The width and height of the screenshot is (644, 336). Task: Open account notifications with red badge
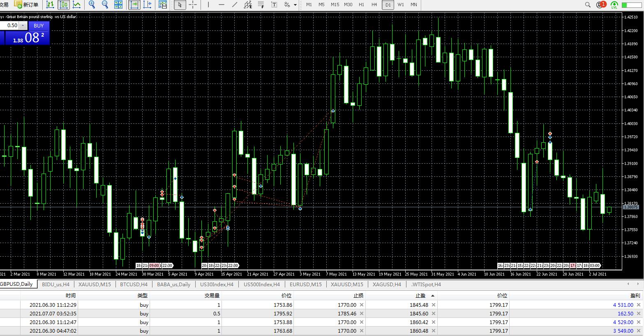click(x=601, y=5)
